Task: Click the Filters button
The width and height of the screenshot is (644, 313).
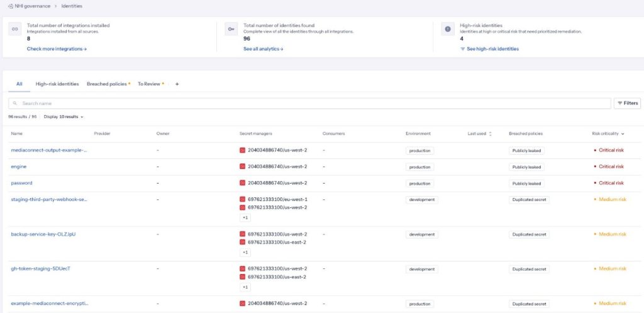Action: coord(627,103)
